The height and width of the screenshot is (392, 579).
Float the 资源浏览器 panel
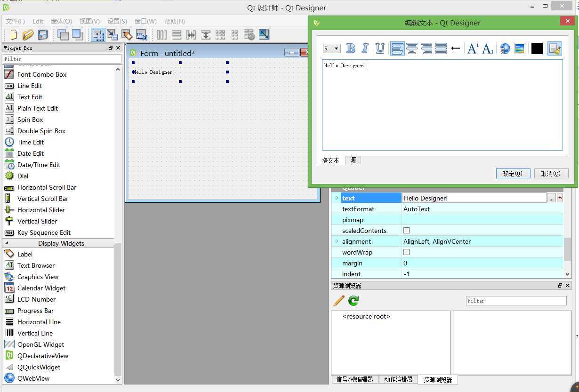[x=560, y=286]
